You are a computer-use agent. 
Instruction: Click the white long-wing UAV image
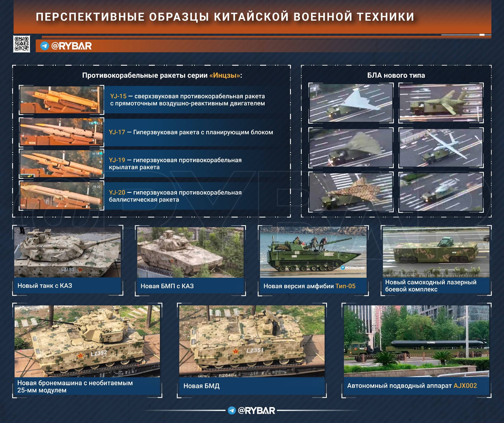pos(441,148)
